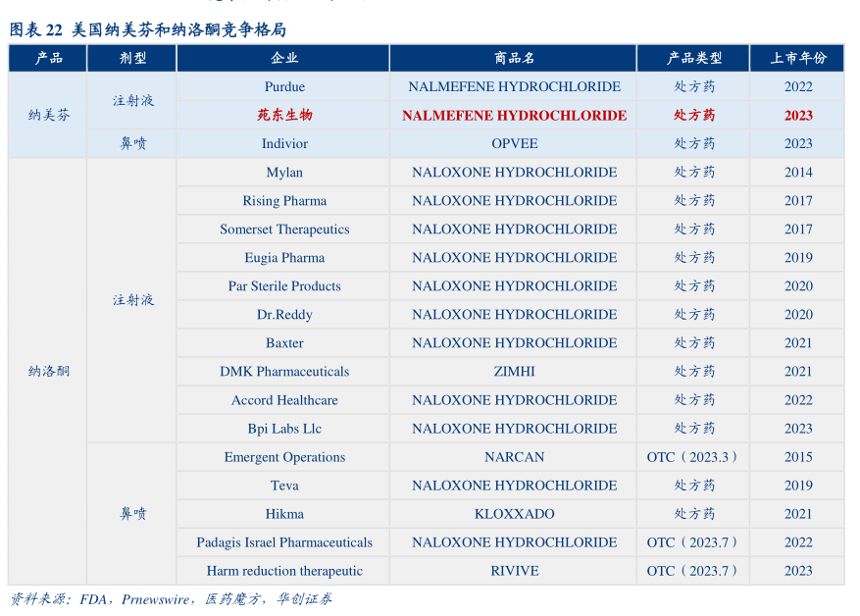Screen dimensions: 860x616
Task: Click the '处方药' cell in the Mylan row
Action: (x=694, y=173)
